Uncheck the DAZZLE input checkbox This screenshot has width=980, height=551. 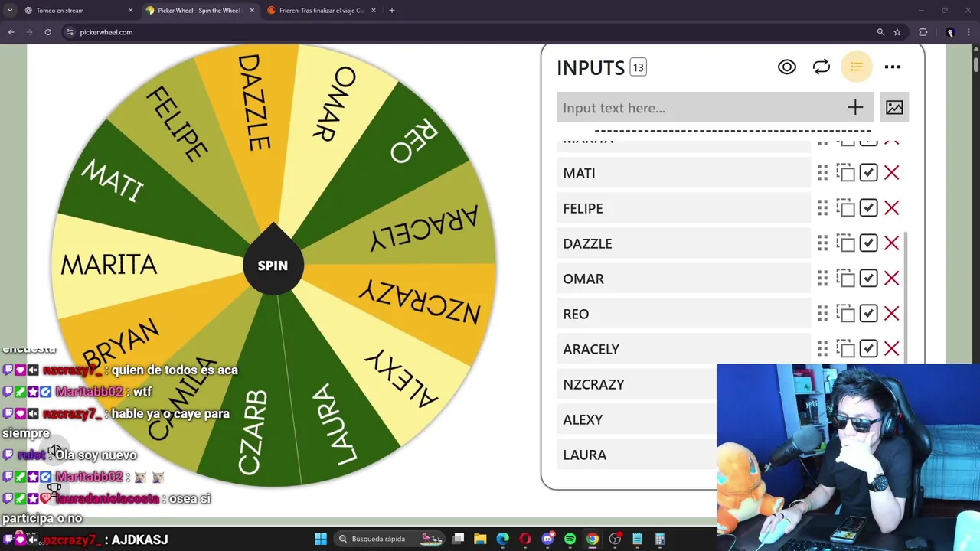pos(868,243)
